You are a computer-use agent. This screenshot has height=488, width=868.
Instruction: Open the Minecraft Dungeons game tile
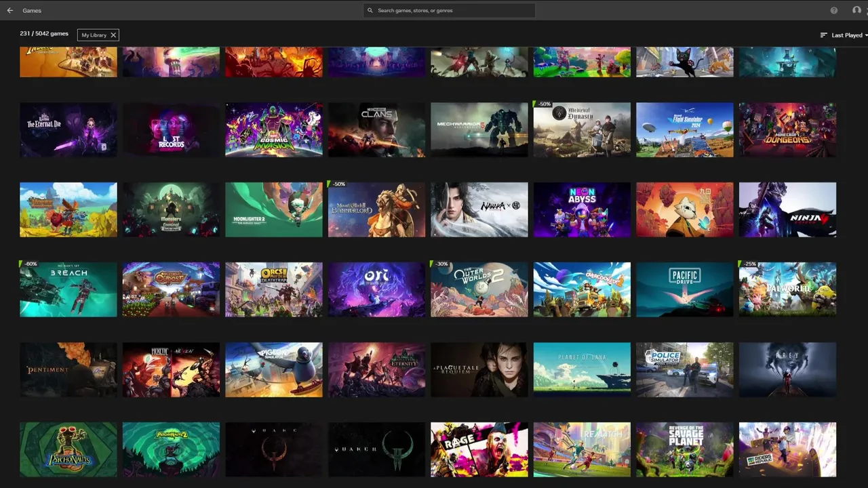pos(787,129)
